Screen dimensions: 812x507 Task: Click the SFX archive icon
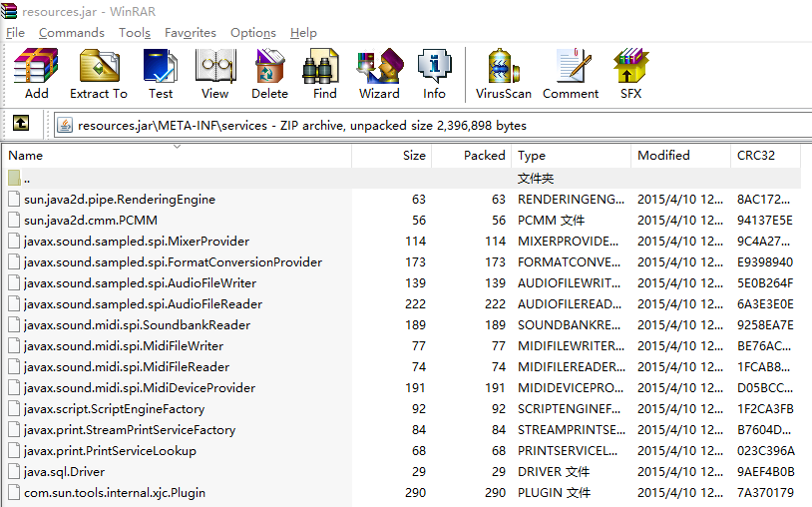[x=630, y=74]
